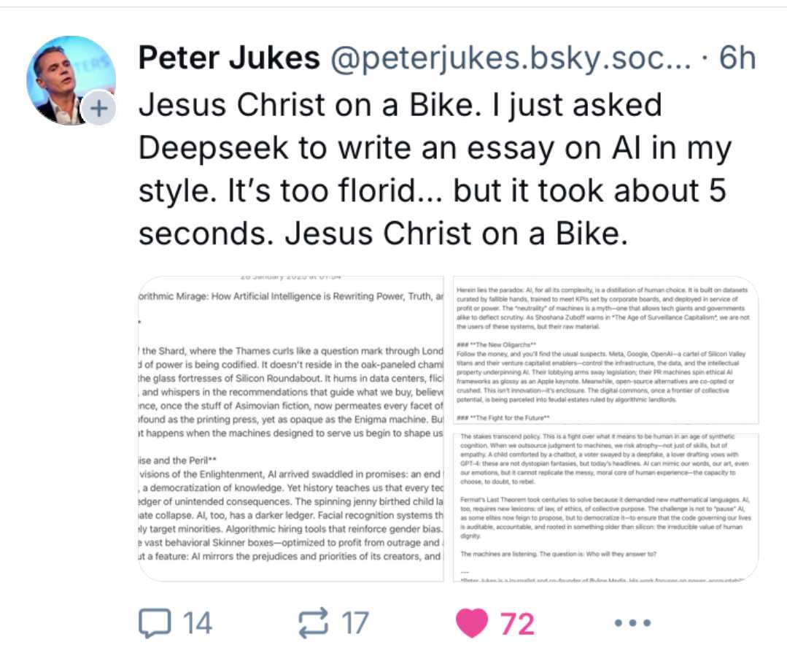Click the reply speech bubble icon
787x672 pixels.
[x=153, y=622]
